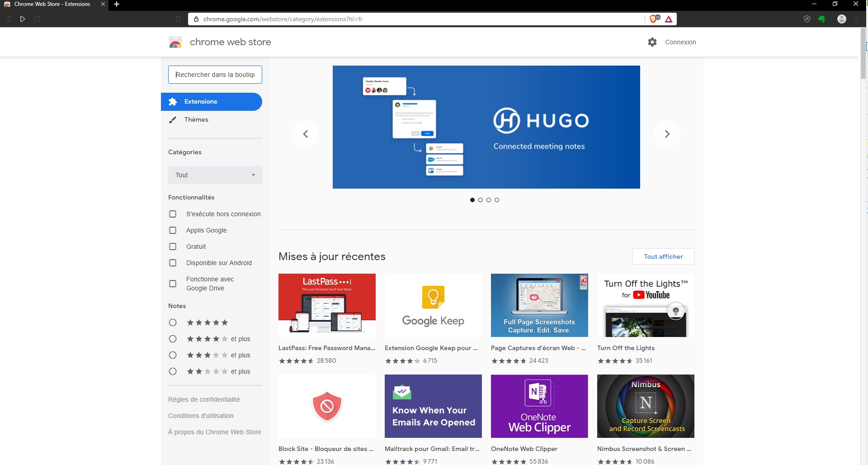Click the bookmark icon in address bar
The width and height of the screenshot is (868, 465).
tap(178, 19)
